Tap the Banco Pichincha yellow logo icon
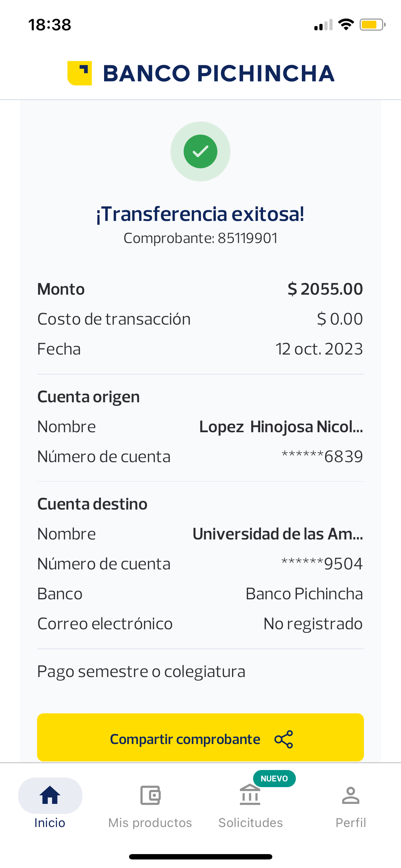 [79, 73]
